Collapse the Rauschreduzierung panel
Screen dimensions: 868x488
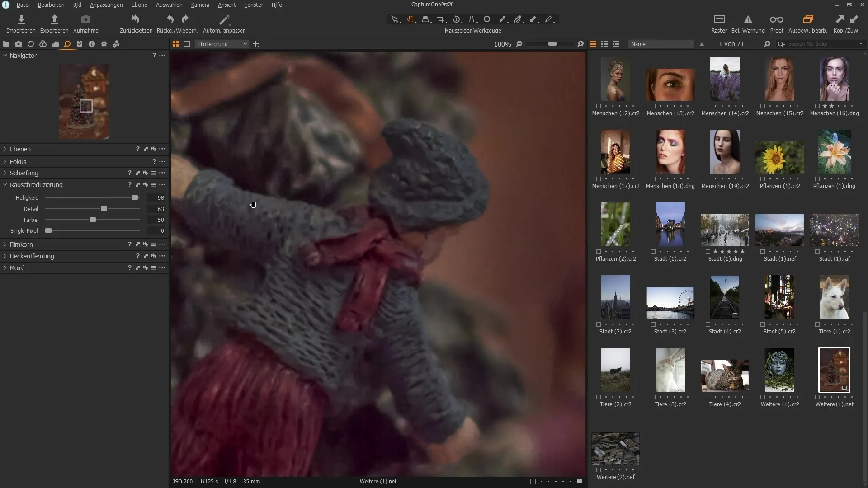(5, 185)
